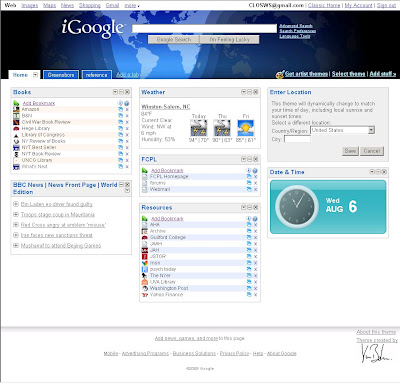Expand the Troops stage coup in Mauritania story
The height and width of the screenshot is (383, 400).
pyautogui.click(x=15, y=214)
